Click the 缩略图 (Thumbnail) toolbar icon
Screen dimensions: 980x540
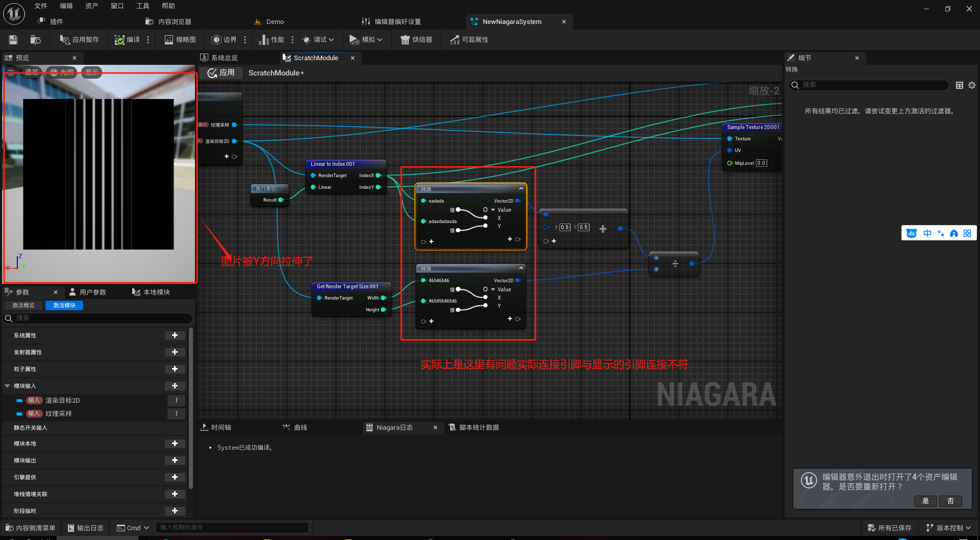point(179,39)
